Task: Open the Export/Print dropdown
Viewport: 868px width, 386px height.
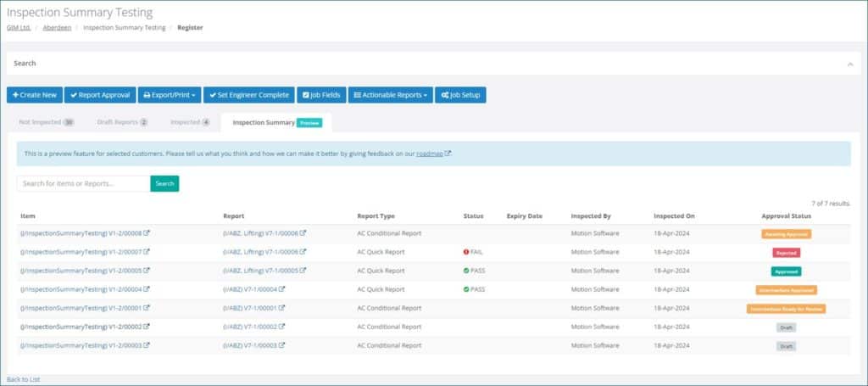Action: (170, 95)
